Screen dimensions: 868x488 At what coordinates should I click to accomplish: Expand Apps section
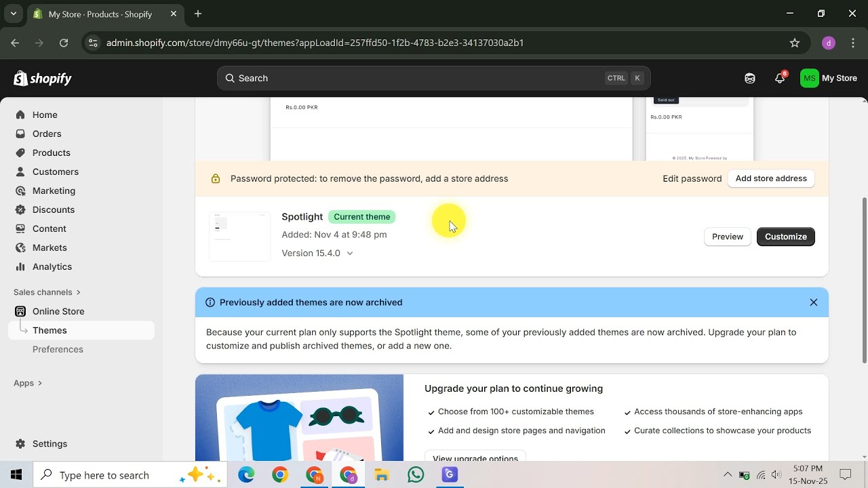28,383
